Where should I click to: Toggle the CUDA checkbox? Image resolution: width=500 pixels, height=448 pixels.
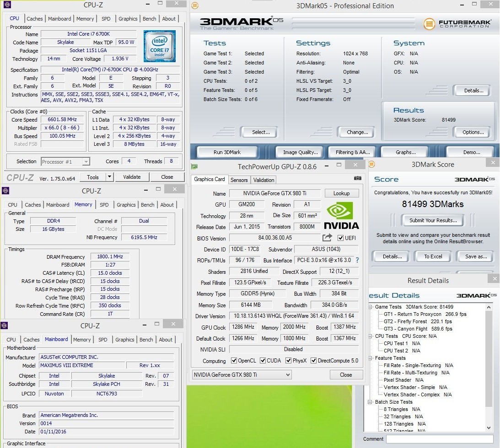click(x=263, y=360)
